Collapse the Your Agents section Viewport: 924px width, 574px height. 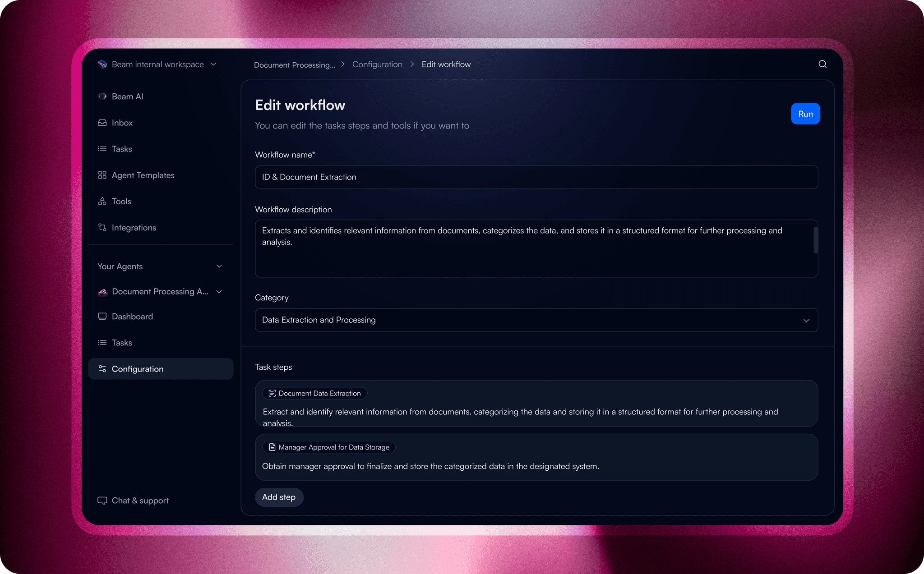click(x=219, y=266)
